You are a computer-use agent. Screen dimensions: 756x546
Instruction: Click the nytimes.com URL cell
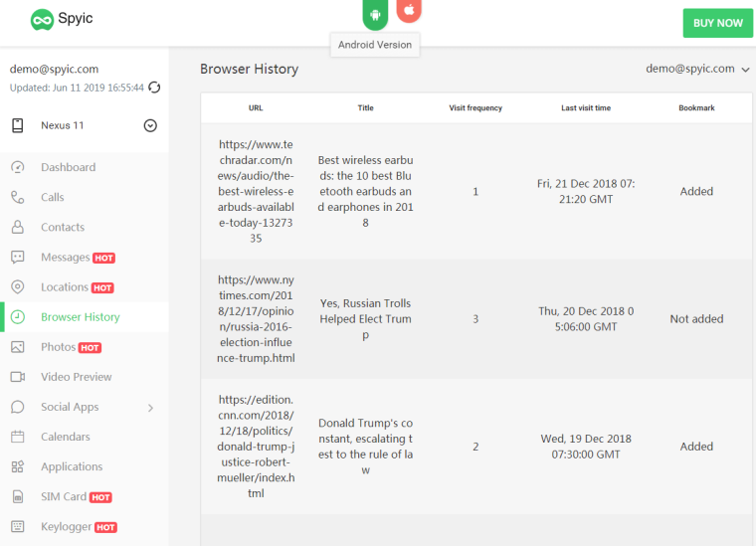tap(256, 319)
